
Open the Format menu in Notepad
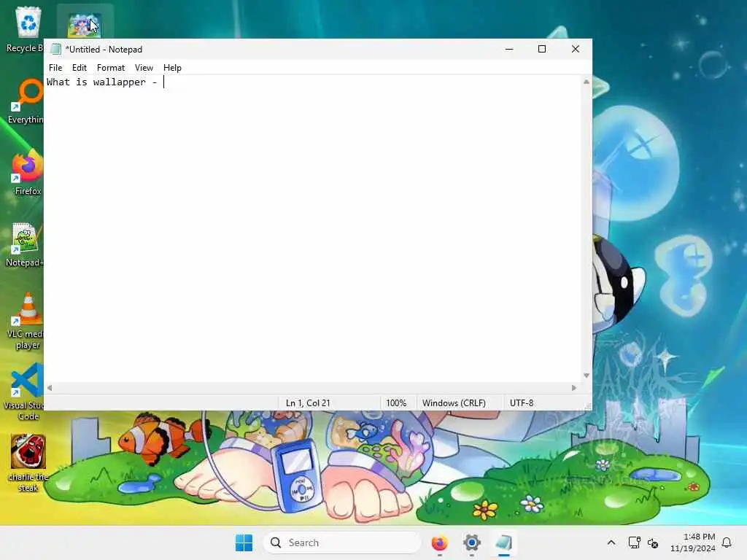point(111,68)
